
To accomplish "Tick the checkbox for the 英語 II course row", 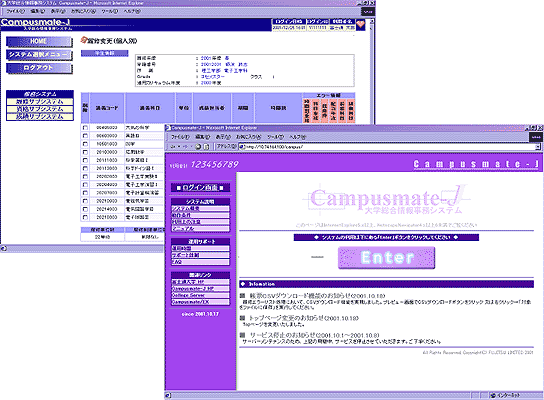I will (85, 136).
